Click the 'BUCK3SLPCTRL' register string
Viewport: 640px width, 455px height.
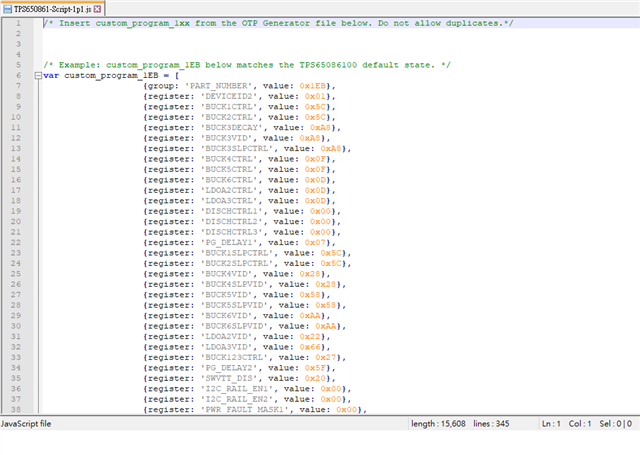237,149
